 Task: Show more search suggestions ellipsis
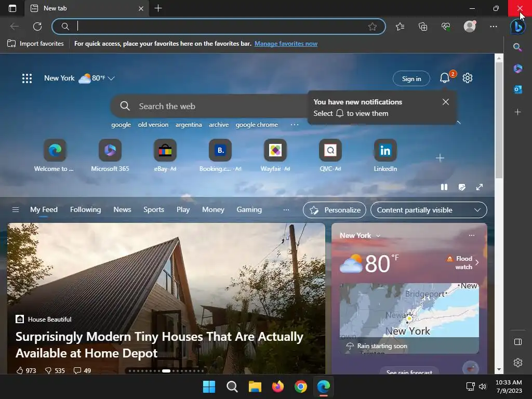[x=295, y=125]
